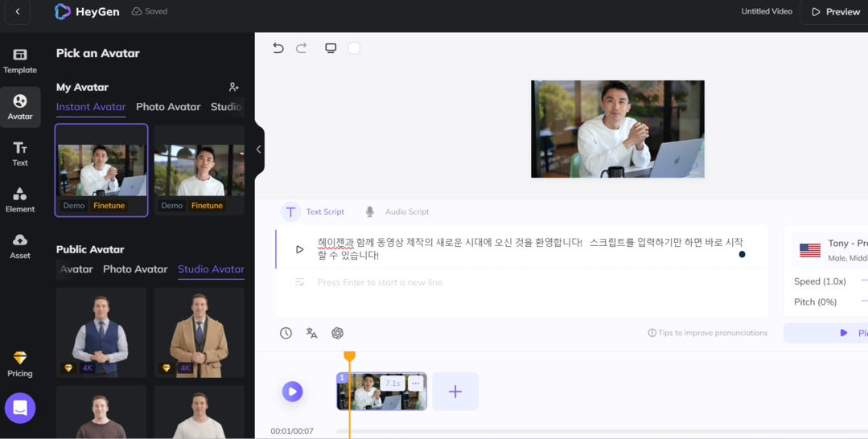The width and height of the screenshot is (868, 439).
Task: Click the Untitled Video title
Action: 767,11
